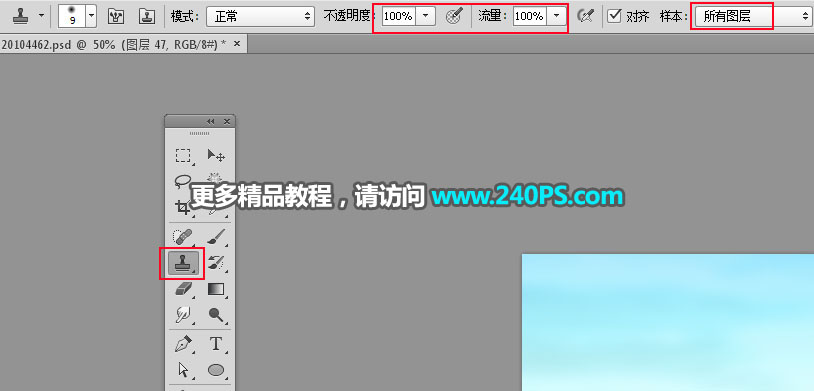Viewport: 814px width, 391px height.
Task: Click the 不透明度 value field
Action: point(398,16)
